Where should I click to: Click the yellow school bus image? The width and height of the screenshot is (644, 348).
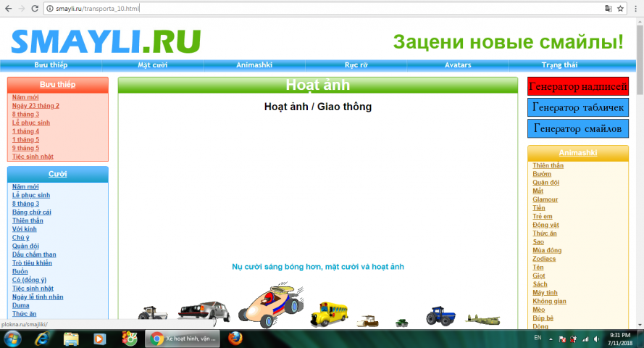[x=329, y=314]
